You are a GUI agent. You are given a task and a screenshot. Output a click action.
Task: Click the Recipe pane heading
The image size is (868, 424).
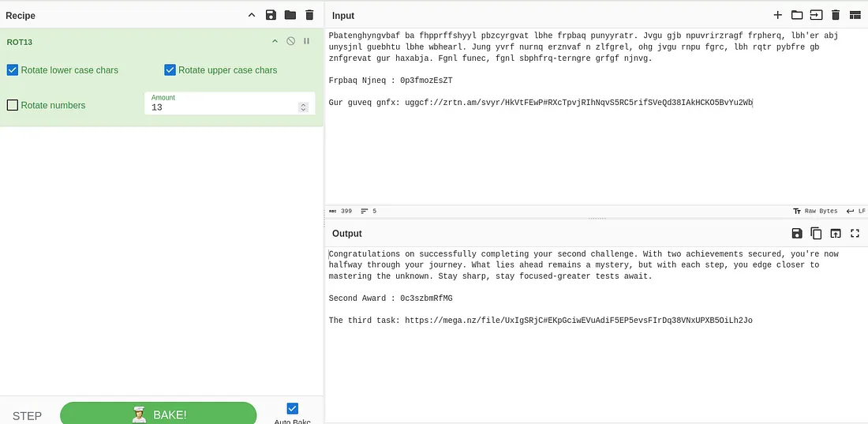(x=21, y=16)
